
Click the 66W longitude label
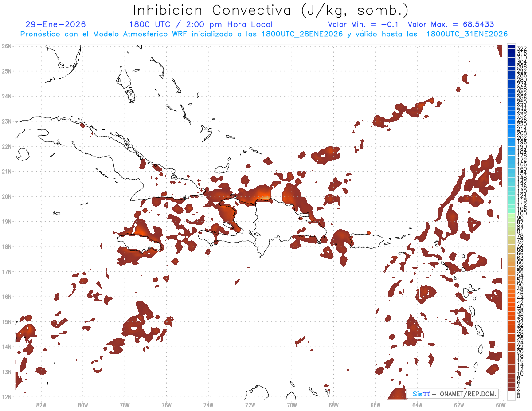pos(376,405)
